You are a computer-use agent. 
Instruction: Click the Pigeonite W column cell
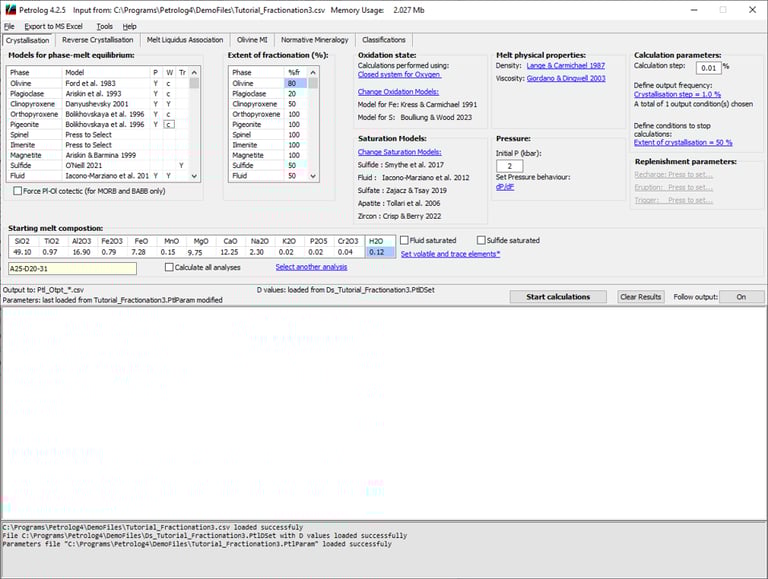point(169,124)
